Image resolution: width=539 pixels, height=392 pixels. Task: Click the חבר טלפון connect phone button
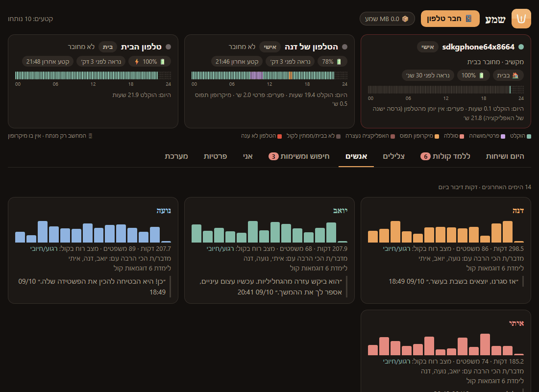click(x=450, y=19)
